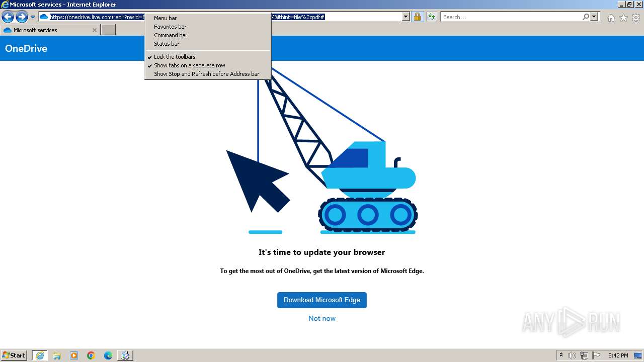Click Show desktop button in tray
644x362 pixels.
638,355
